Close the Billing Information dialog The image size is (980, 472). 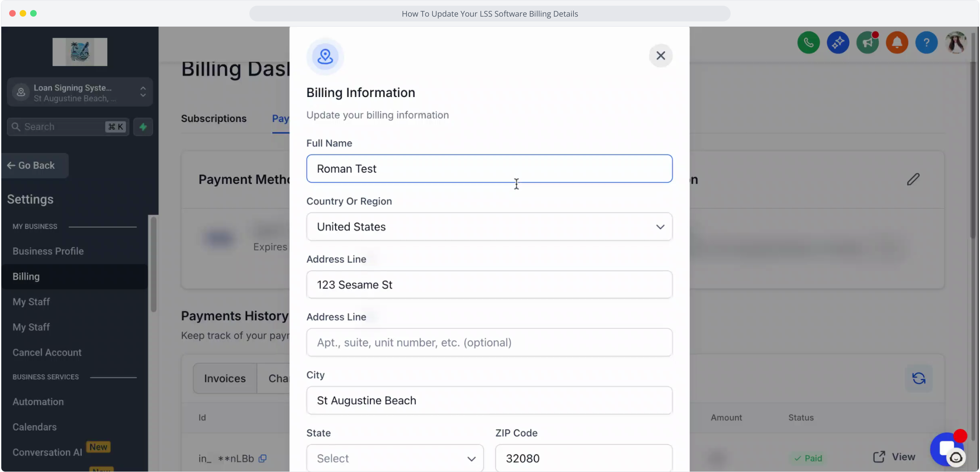[x=660, y=56]
